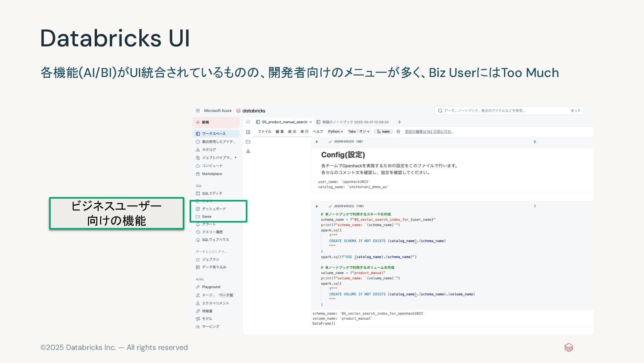Star the notebook as favorite
This screenshot has height=363, width=644.
coord(398,131)
